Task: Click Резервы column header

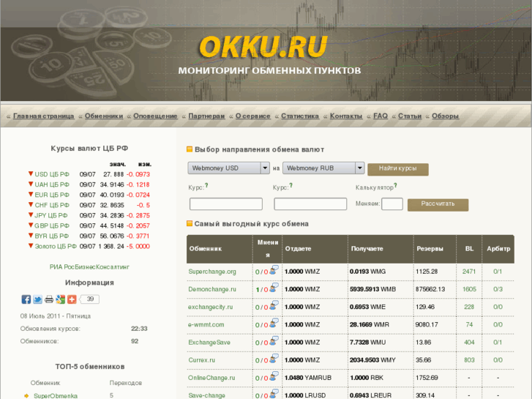Action: 430,249
